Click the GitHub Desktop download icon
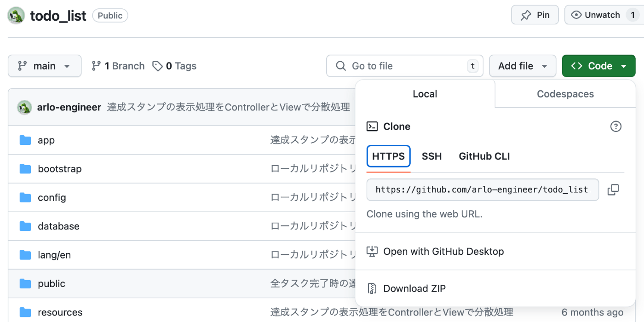This screenshot has width=644, height=322. click(372, 251)
